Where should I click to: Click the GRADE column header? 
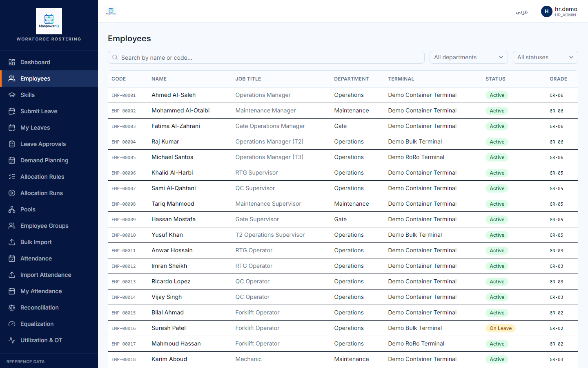point(558,79)
